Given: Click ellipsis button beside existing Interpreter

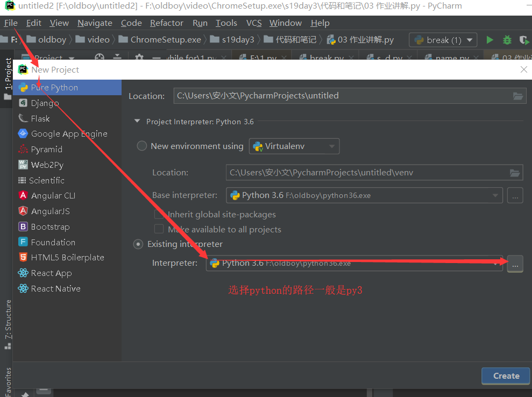Looking at the screenshot, I should click(x=515, y=264).
